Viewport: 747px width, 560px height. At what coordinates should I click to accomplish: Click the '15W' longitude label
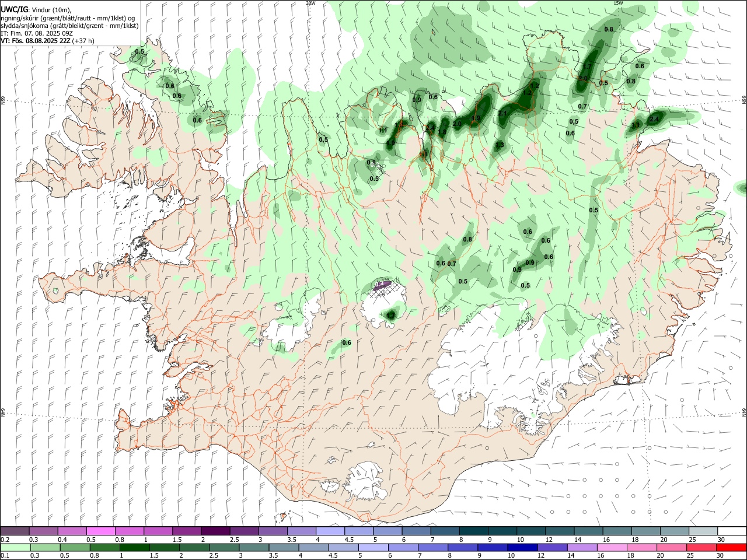(x=618, y=3)
